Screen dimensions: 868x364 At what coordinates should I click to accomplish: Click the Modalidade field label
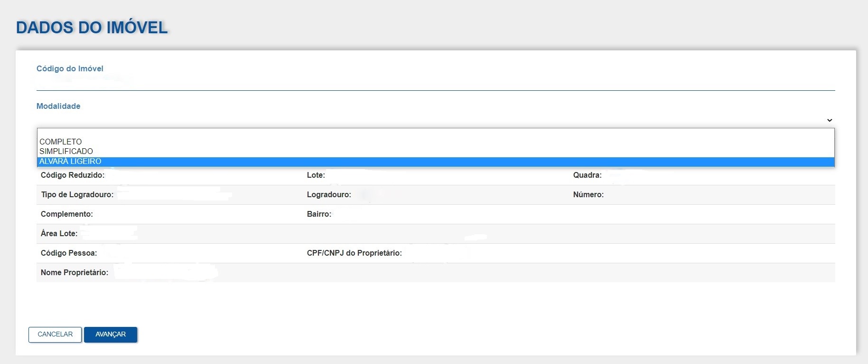pyautogui.click(x=58, y=106)
